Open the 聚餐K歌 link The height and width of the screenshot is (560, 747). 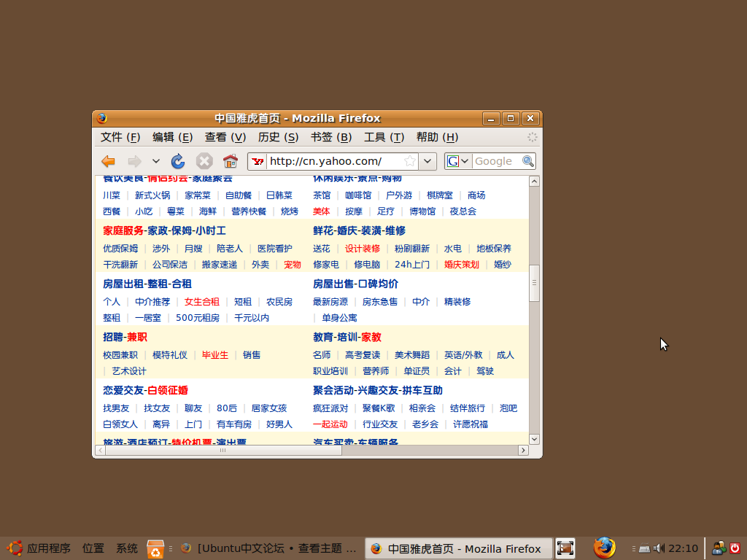[x=379, y=408]
